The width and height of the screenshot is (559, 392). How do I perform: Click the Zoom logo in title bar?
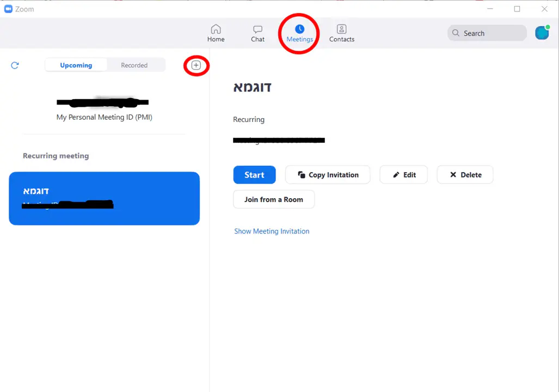tap(8, 9)
